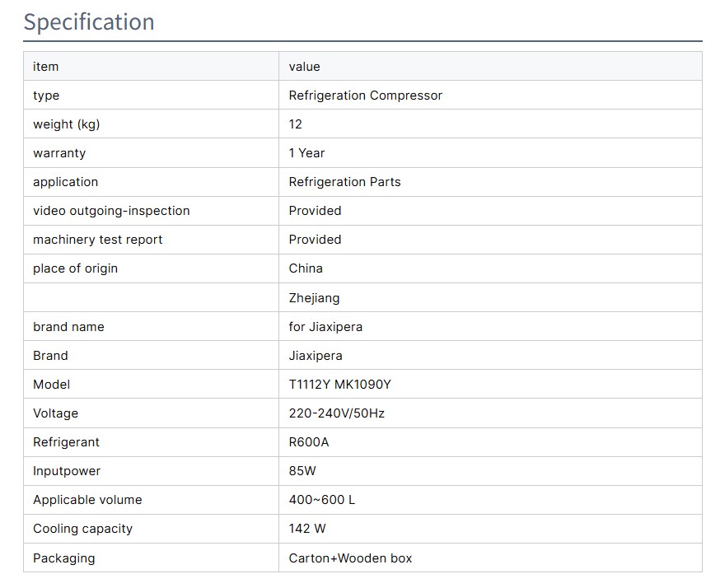Select the 'R600A' refrigerant value

tap(309, 442)
